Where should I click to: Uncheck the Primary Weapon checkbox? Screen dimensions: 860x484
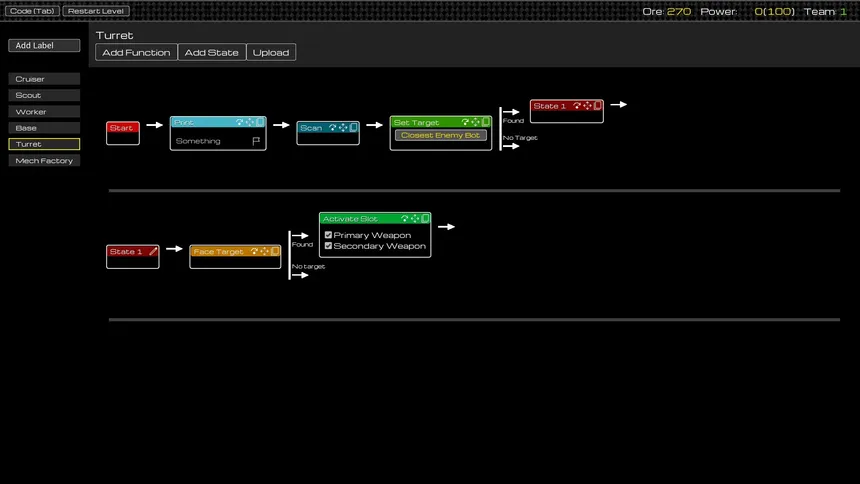[328, 235]
